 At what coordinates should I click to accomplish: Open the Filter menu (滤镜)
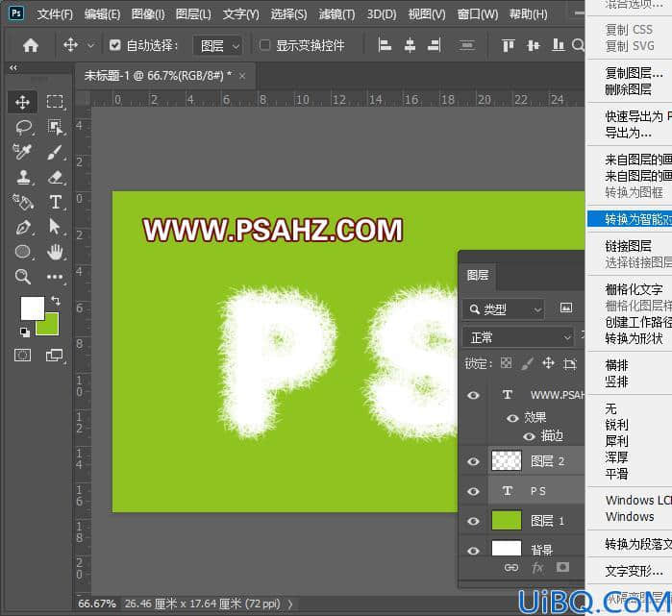pyautogui.click(x=336, y=14)
